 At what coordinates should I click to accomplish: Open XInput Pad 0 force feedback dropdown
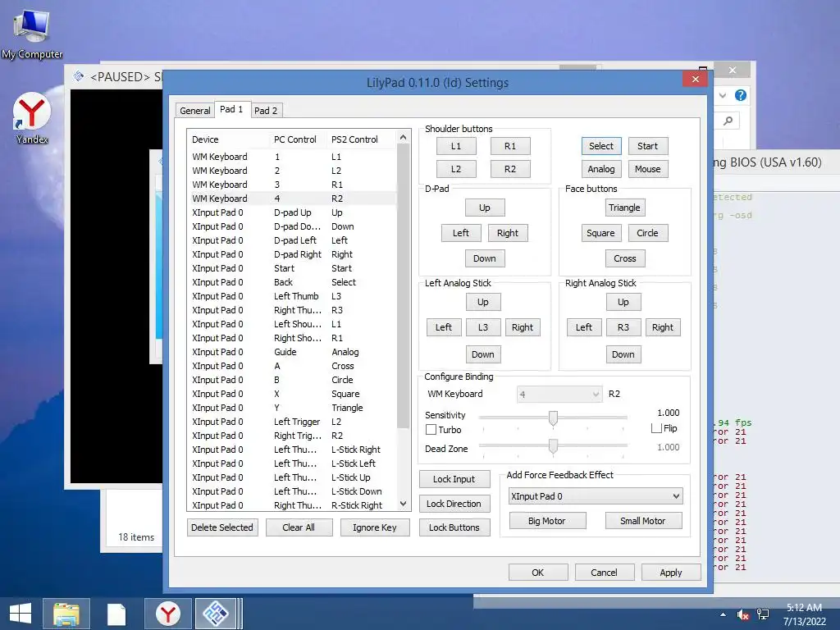tap(596, 496)
